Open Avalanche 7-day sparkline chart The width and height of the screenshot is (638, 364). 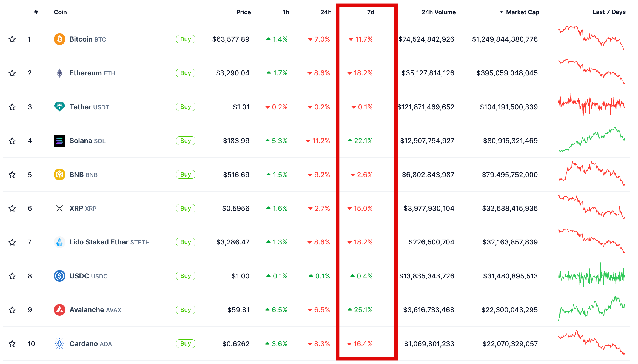tap(591, 309)
